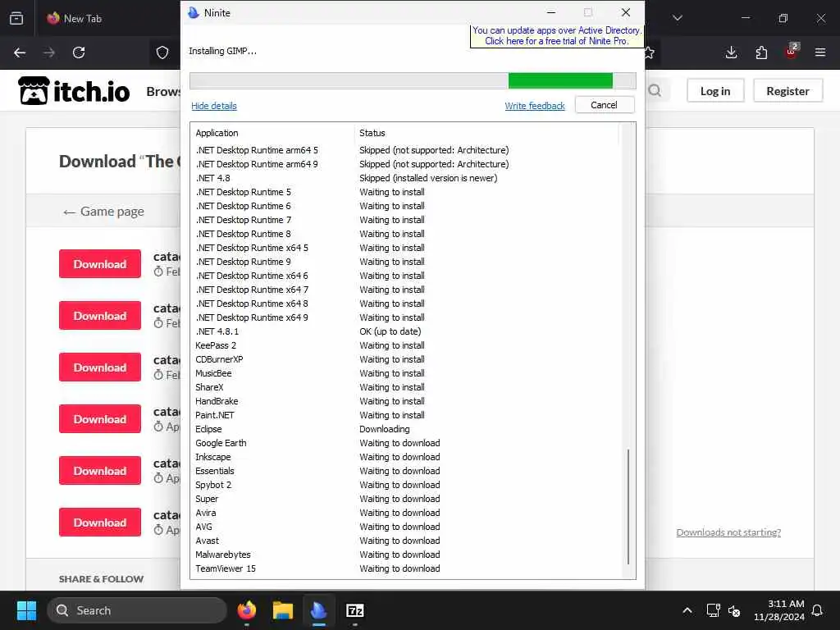Show hidden system tray icons

687,610
